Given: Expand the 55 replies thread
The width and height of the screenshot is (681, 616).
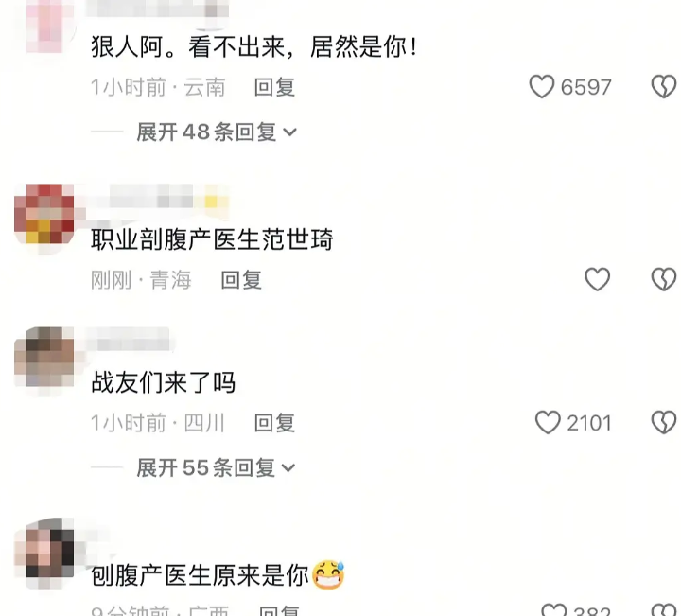Looking at the screenshot, I should [216, 467].
